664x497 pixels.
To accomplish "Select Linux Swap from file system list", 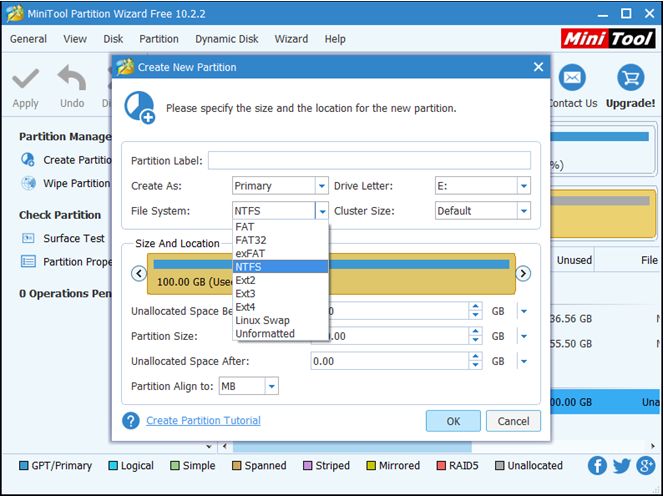I will coord(280,320).
